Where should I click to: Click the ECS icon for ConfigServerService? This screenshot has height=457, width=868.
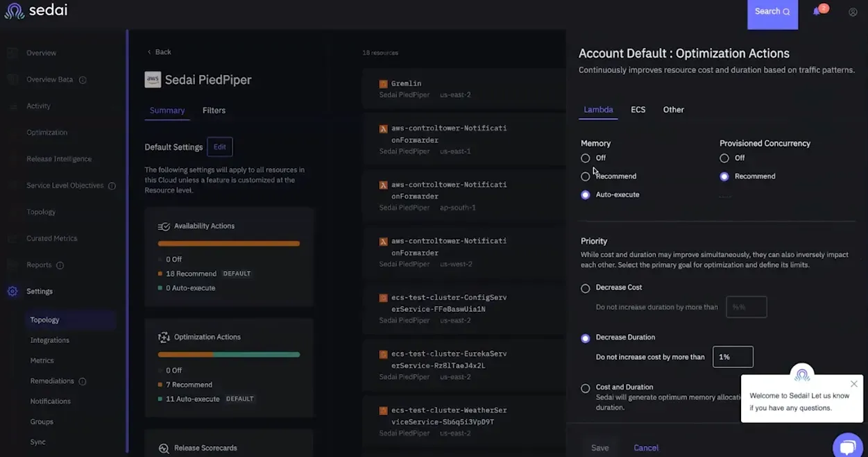tap(383, 298)
